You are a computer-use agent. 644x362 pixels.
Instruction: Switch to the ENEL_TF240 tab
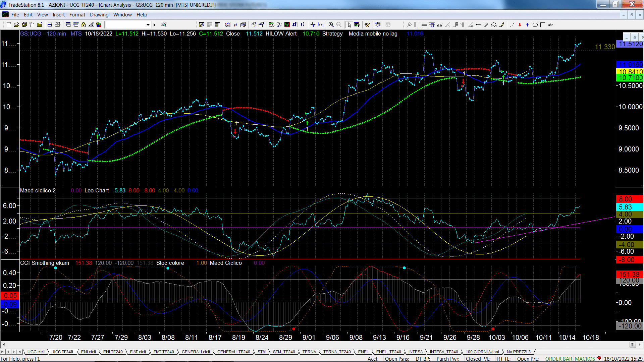[389, 352]
